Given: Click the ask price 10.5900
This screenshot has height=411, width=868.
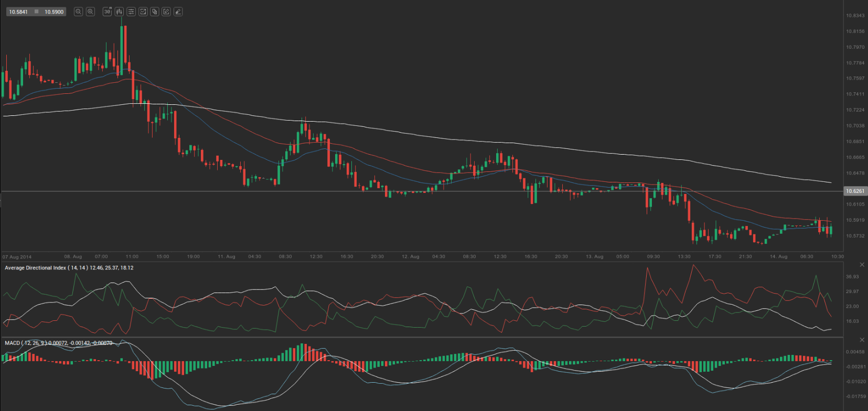Looking at the screenshot, I should coord(54,12).
